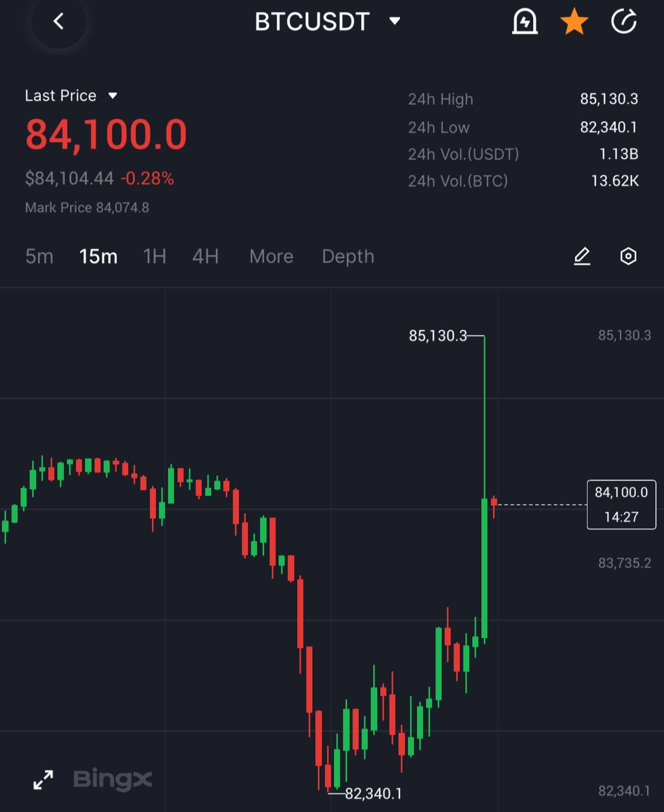The image size is (664, 812).
Task: Open the price alert bell icon
Action: point(524,22)
